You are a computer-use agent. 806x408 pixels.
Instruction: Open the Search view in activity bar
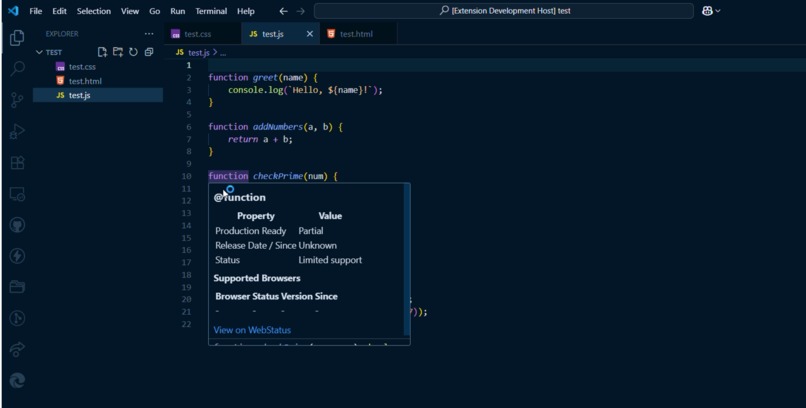pos(17,68)
